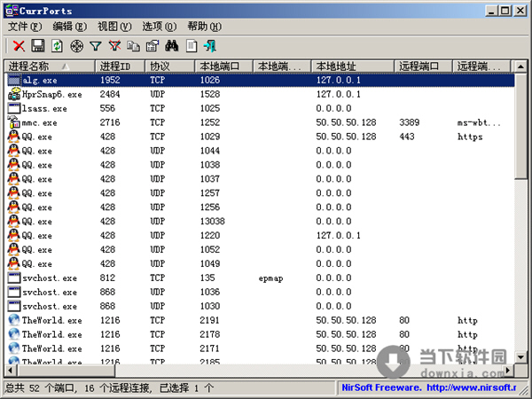
Task: Click local port 1220 cell
Action: [209, 236]
